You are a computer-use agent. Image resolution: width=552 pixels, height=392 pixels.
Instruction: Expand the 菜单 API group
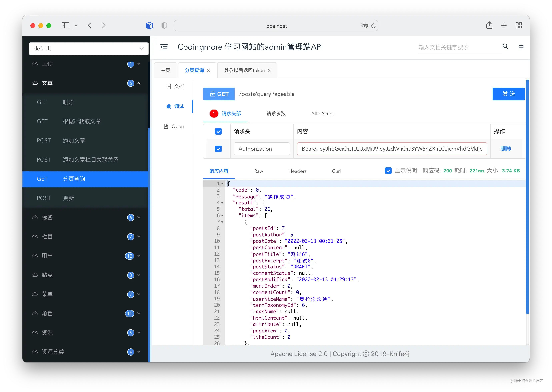[86, 294]
